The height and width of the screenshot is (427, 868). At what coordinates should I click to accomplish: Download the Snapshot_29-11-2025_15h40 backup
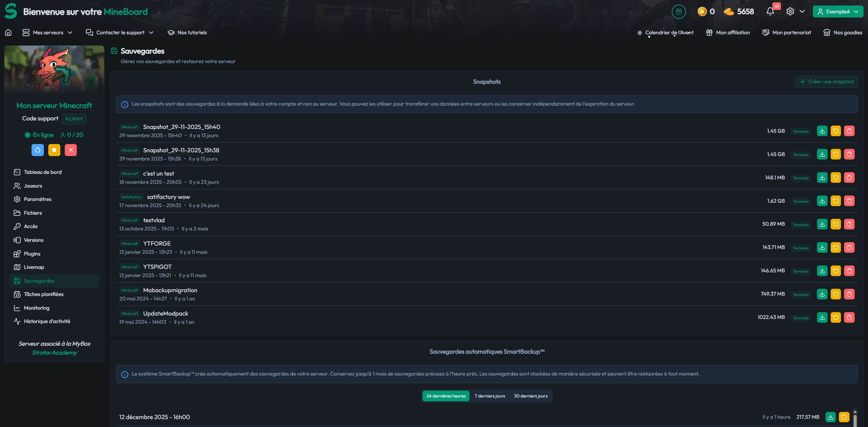point(822,131)
